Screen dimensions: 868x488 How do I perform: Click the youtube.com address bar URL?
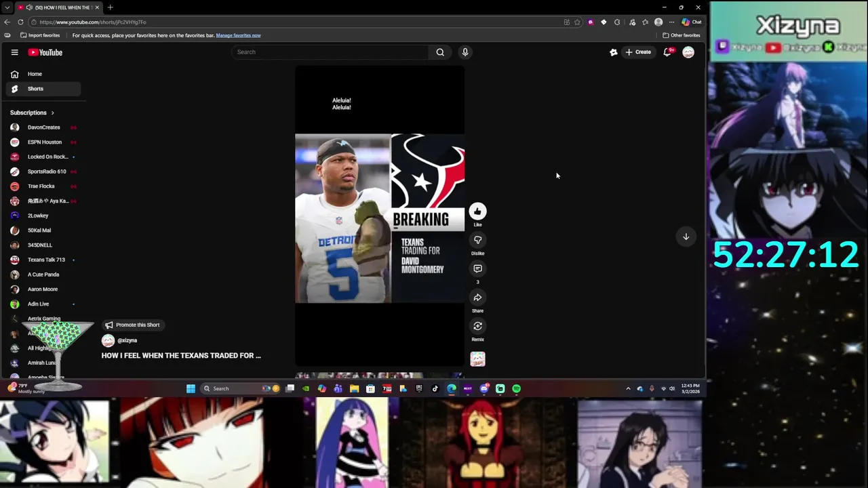click(x=93, y=22)
